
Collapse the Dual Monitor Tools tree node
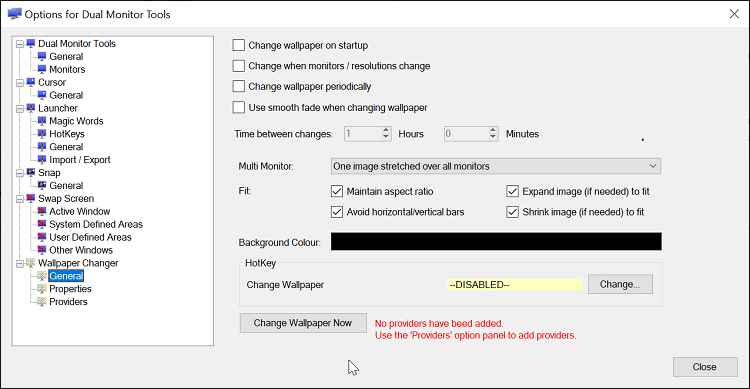(20, 44)
